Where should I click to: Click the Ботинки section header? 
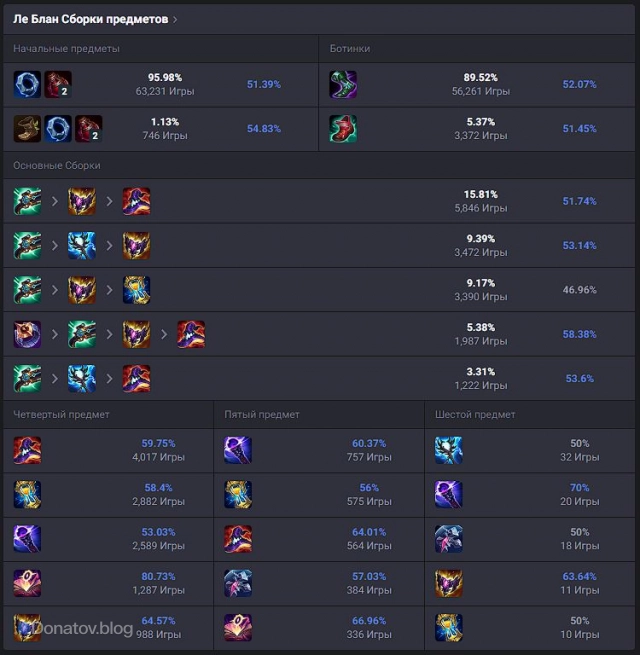(350, 48)
